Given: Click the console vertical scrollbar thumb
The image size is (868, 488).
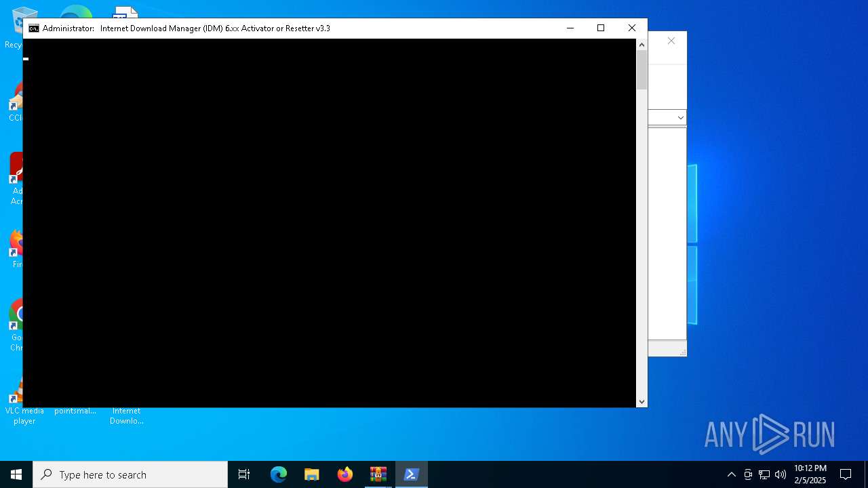Looking at the screenshot, I should pos(642,70).
